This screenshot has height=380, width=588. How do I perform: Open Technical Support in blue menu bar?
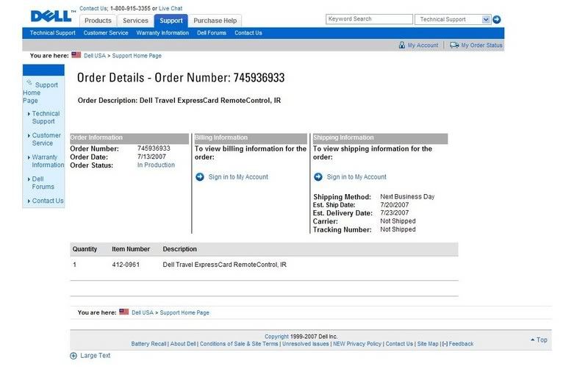click(x=52, y=33)
